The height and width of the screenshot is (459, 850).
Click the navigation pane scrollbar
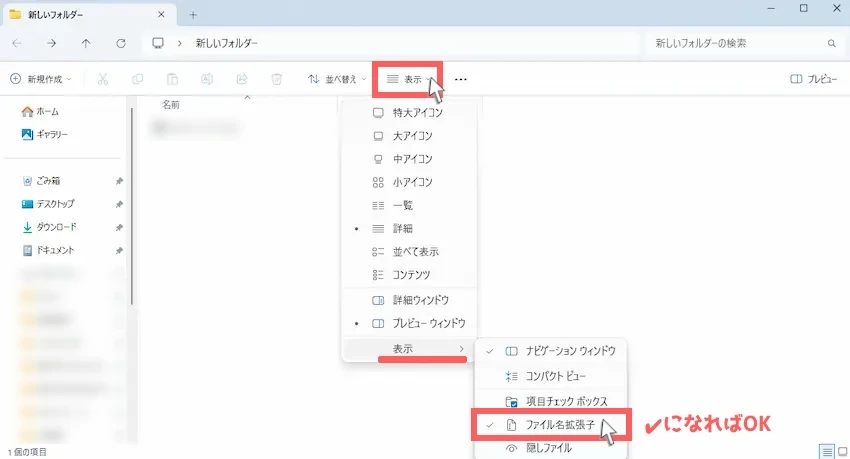[x=131, y=206]
